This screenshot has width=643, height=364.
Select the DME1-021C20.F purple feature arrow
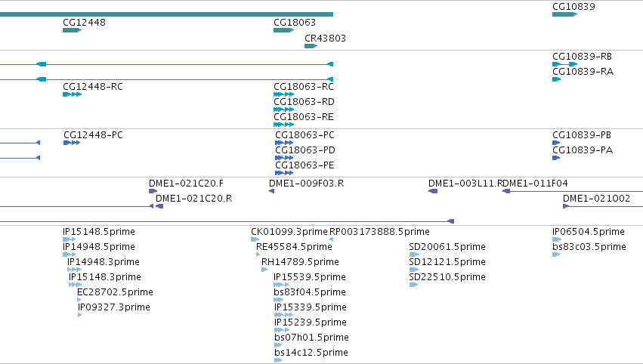(x=153, y=191)
